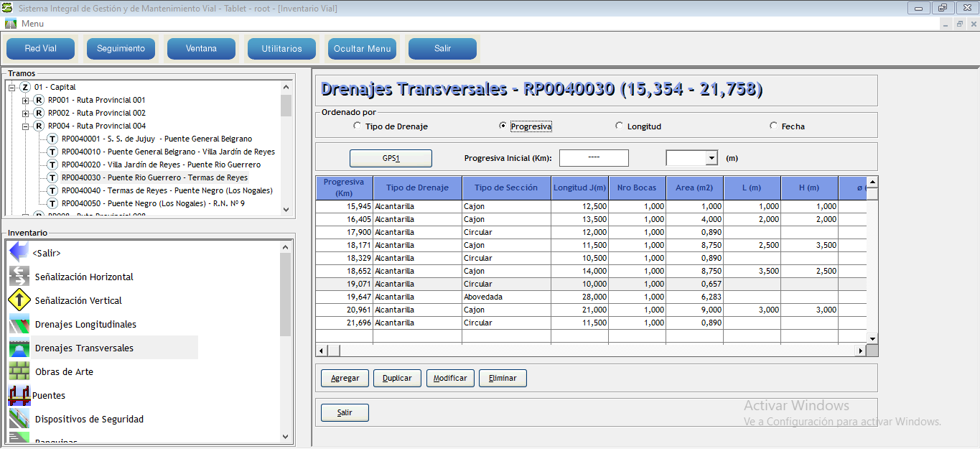The image size is (980, 449).
Task: Select the Longitud sort radio button
Action: 620,126
